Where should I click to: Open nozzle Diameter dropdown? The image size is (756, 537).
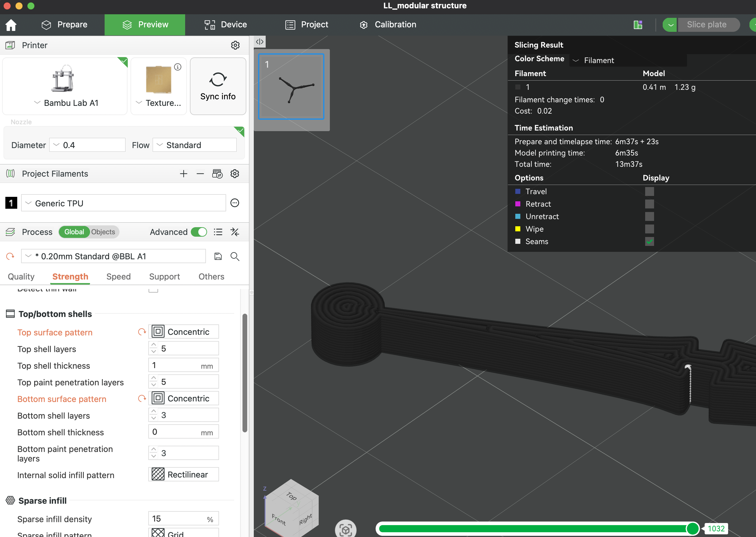pos(87,145)
